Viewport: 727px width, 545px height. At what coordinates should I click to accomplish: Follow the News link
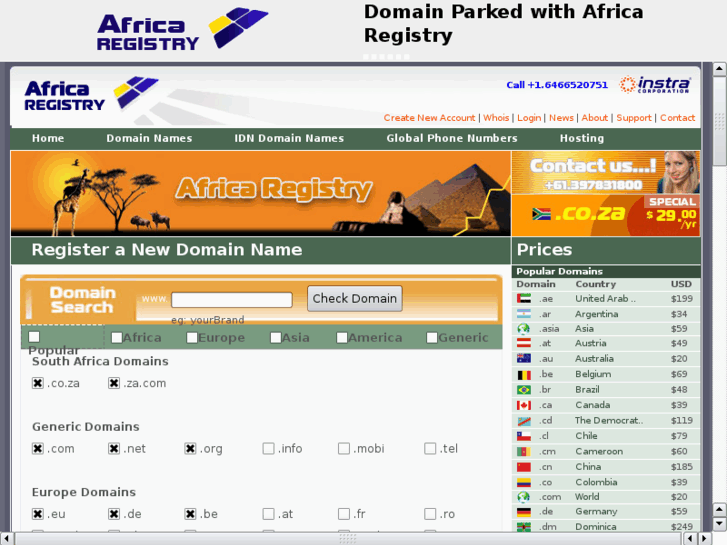pos(561,118)
